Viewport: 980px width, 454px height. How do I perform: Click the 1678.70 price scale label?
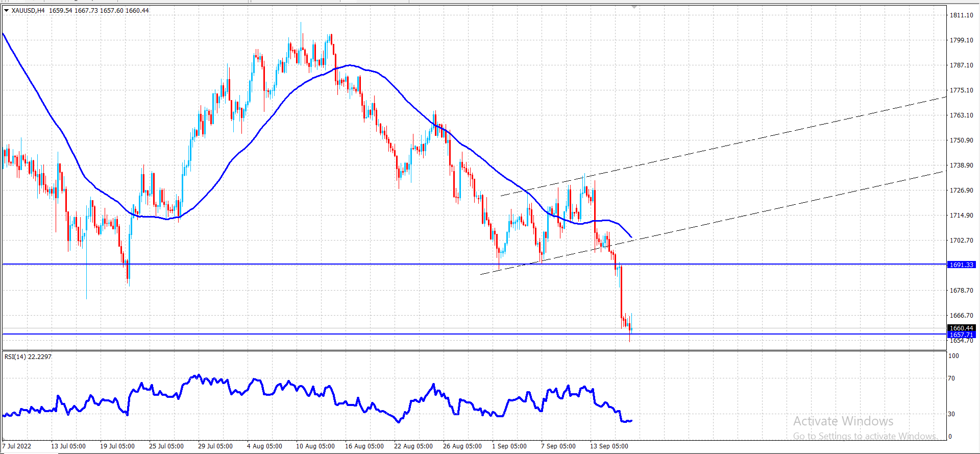click(962, 291)
